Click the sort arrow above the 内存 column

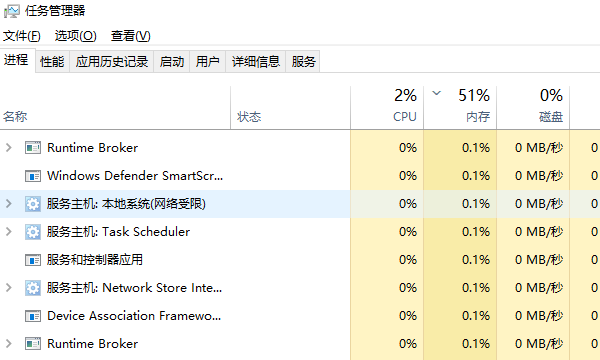tap(437, 93)
